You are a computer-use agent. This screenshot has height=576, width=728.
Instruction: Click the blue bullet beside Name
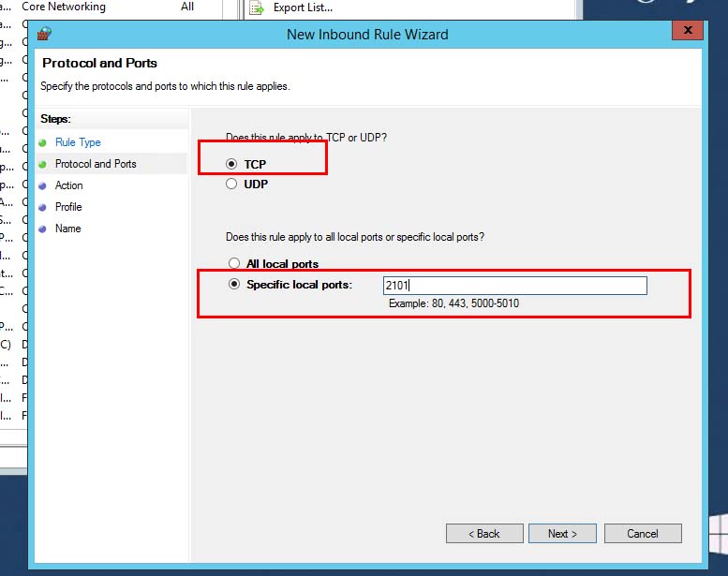click(x=43, y=229)
